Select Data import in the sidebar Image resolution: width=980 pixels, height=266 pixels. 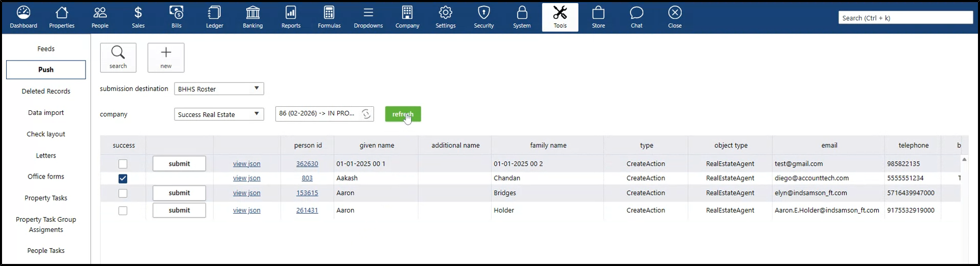[46, 112]
